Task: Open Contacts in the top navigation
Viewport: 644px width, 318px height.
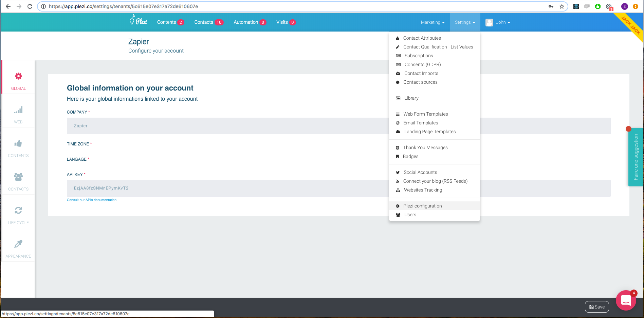Action: pyautogui.click(x=208, y=22)
